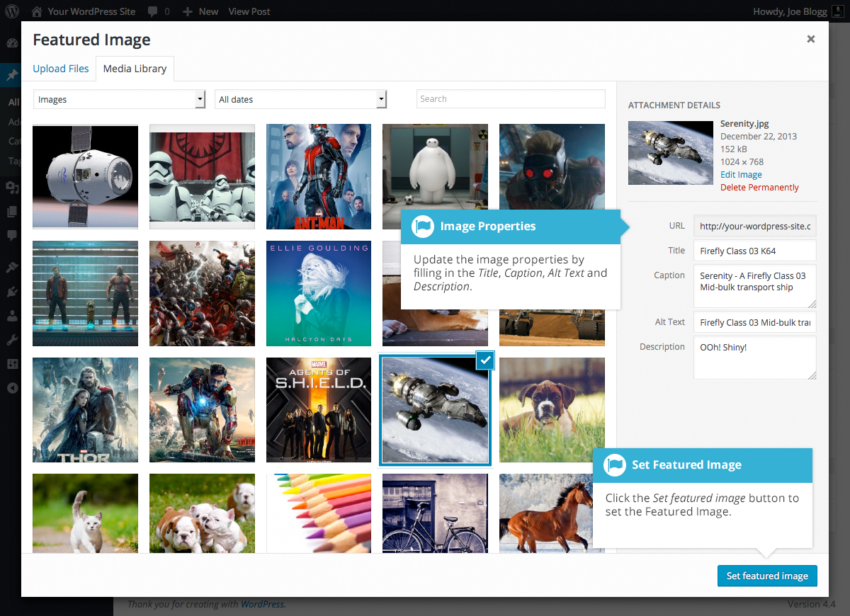Select the space capsule thumbnail
Viewport: 850px width, 616px height.
85,177
